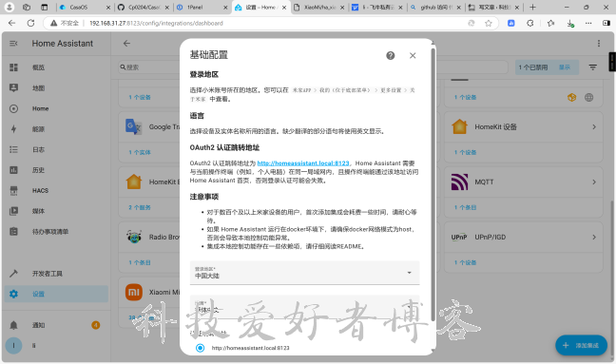616x364 pixels.
Task: Switch to the XiaoMi/ha_xiaomi browser tab
Action: tap(319, 7)
